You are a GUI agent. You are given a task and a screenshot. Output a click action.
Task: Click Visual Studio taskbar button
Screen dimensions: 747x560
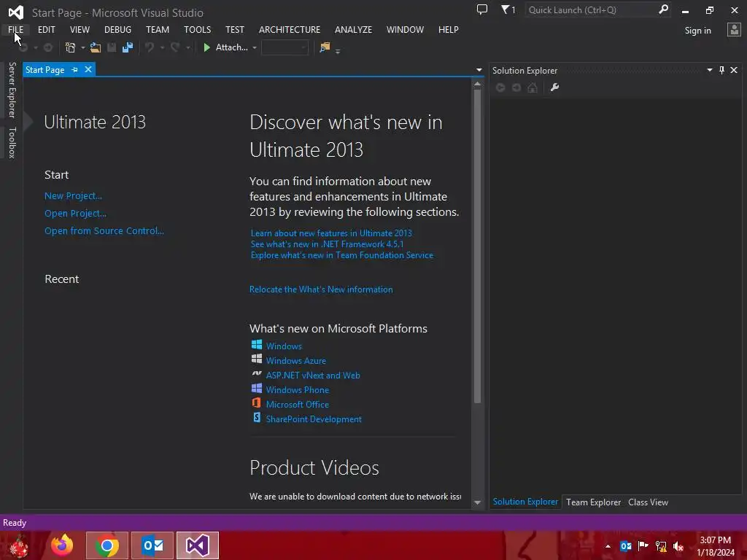click(198, 545)
